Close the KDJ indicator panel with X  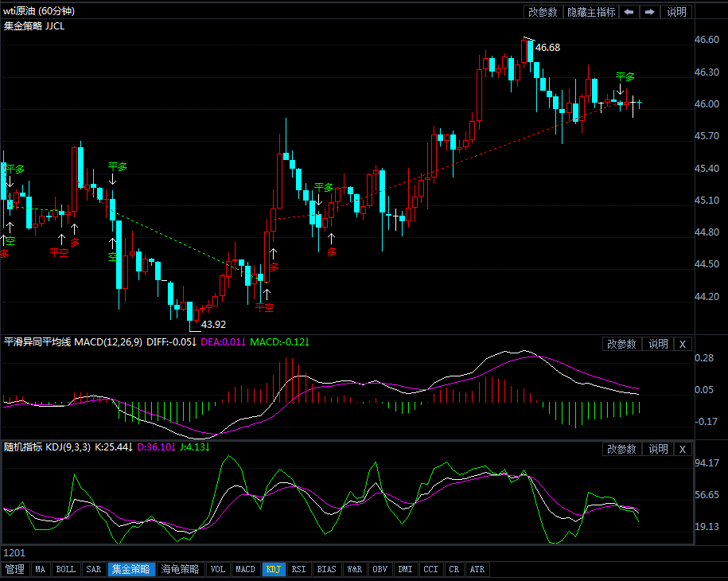pos(682,449)
